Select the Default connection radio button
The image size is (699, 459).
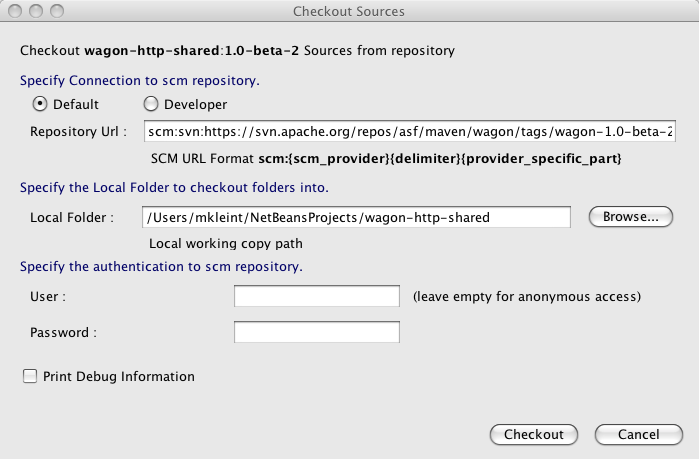point(41,104)
